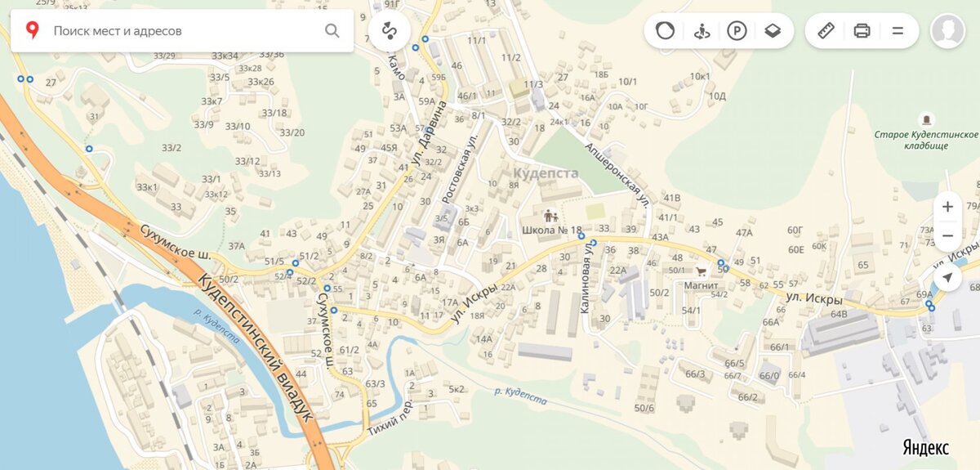Image resolution: width=980 pixels, height=470 pixels.
Task: Click house number 10Д
Action: [717, 96]
